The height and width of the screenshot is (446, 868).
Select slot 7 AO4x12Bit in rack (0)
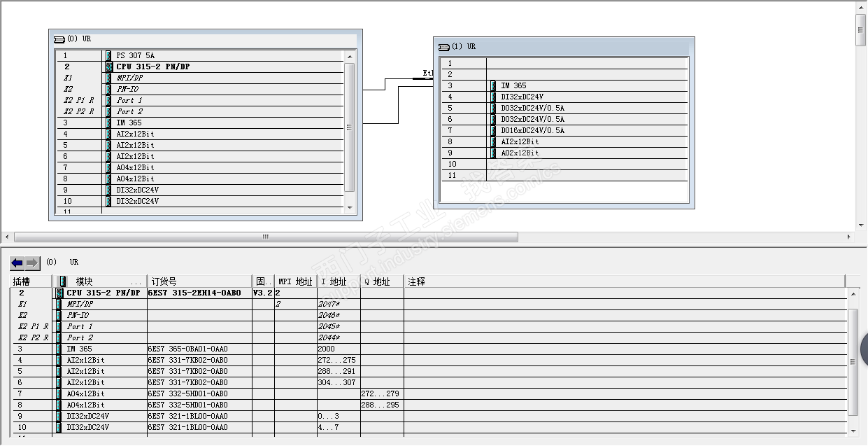click(200, 167)
